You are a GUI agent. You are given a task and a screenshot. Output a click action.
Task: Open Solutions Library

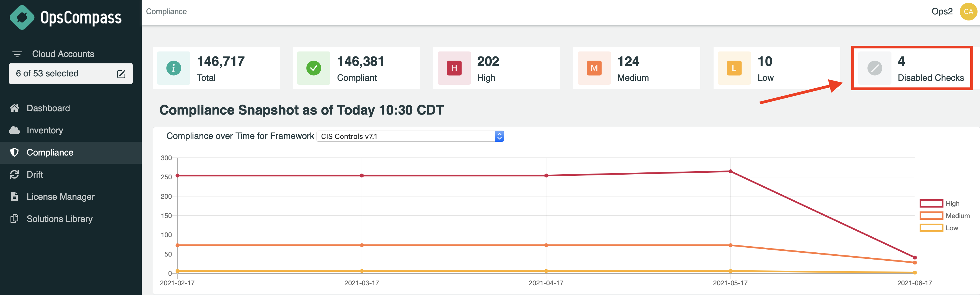tap(71, 219)
